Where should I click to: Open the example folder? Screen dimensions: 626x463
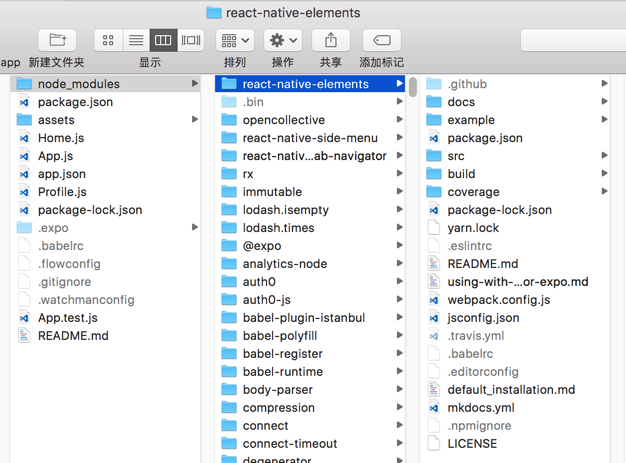(x=515, y=120)
